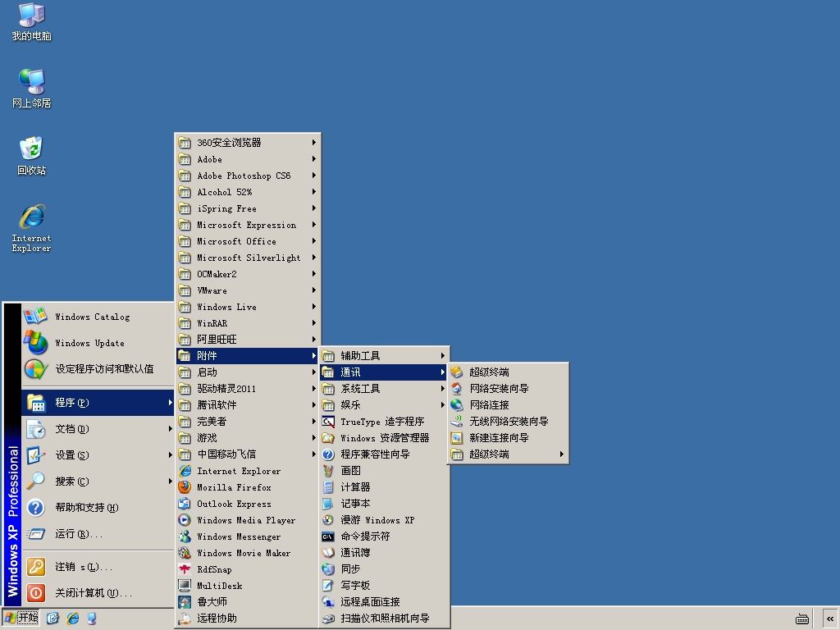
Task: Click 注销 s(L)... log off
Action: (98, 567)
